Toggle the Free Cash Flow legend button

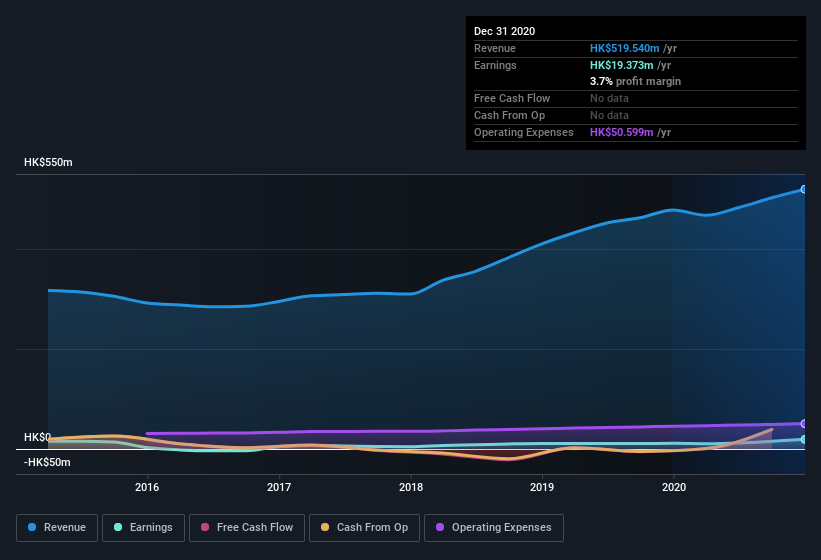pos(247,528)
